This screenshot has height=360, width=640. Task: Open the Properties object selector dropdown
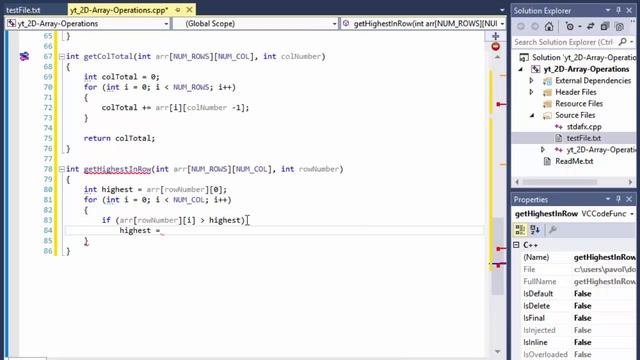pyautogui.click(x=632, y=214)
